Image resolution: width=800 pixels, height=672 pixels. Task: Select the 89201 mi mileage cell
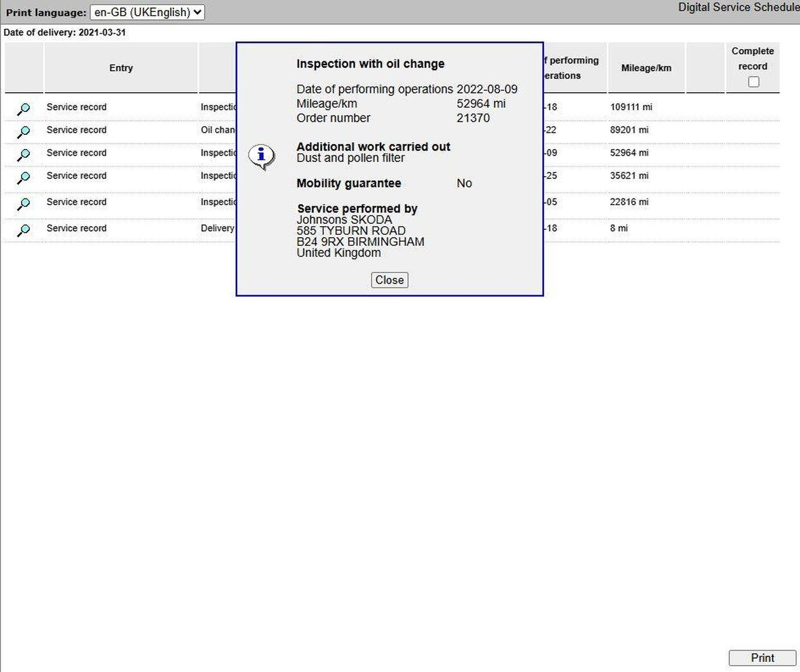[x=629, y=130]
